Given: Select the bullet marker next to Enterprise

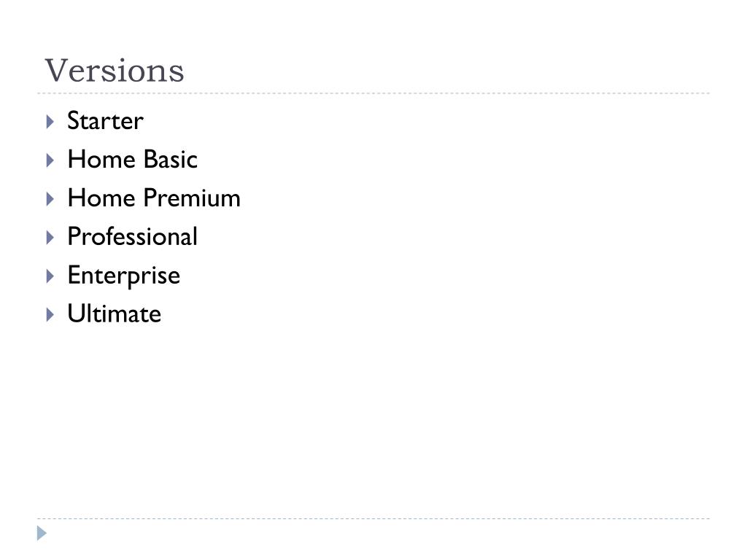Looking at the screenshot, I should [50, 276].
